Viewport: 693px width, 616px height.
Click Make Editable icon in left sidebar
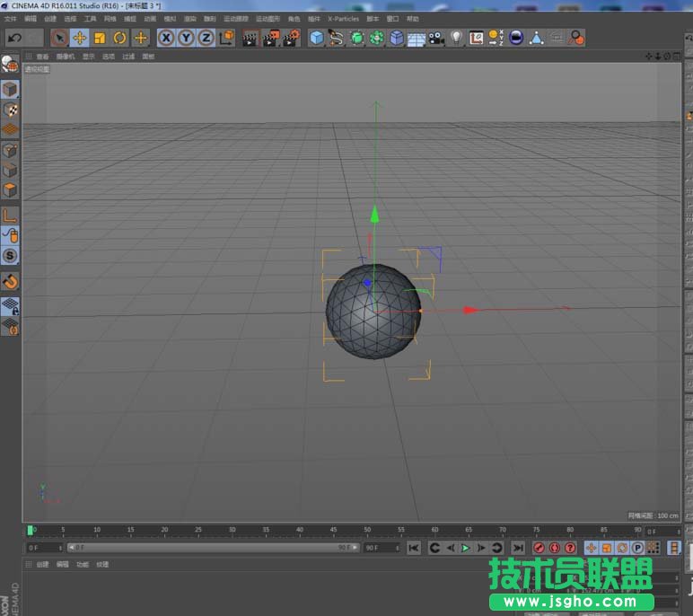(x=10, y=65)
